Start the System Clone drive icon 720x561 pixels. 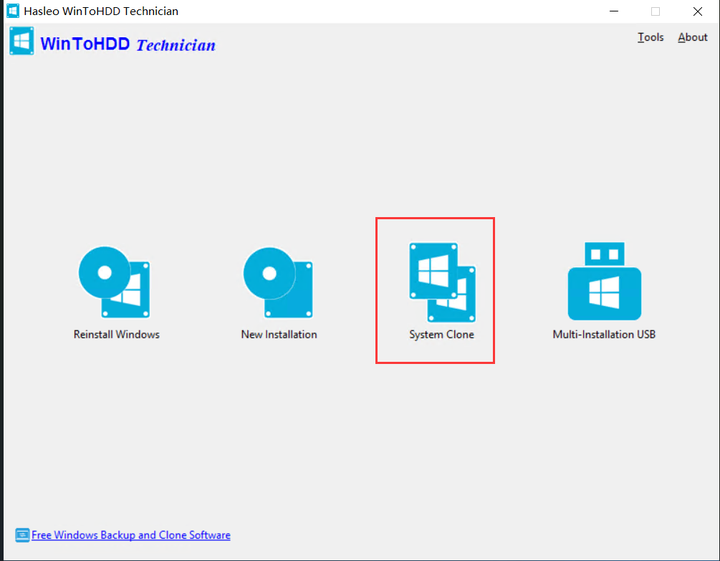(442, 282)
